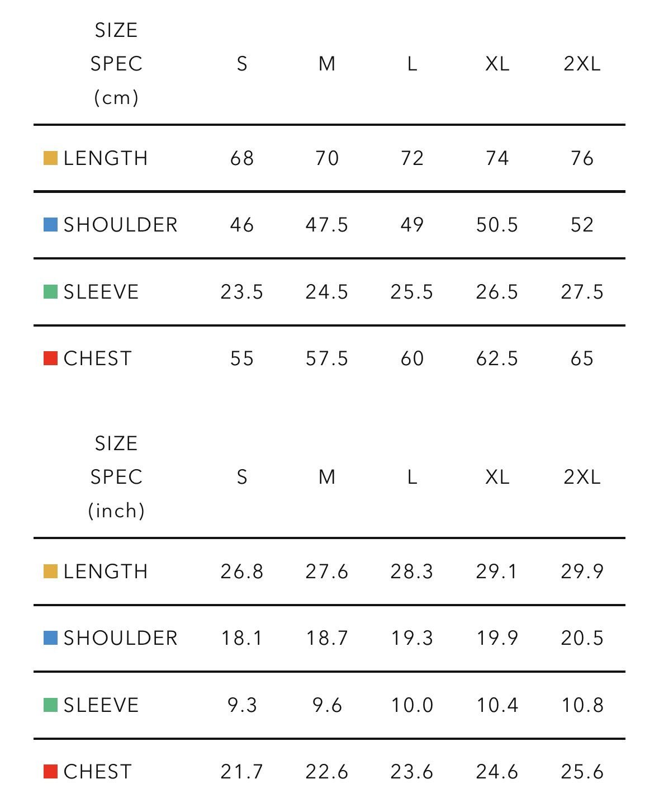Select the XL column header in inch table
Viewport: 659px width, 812px height.
coord(497,478)
